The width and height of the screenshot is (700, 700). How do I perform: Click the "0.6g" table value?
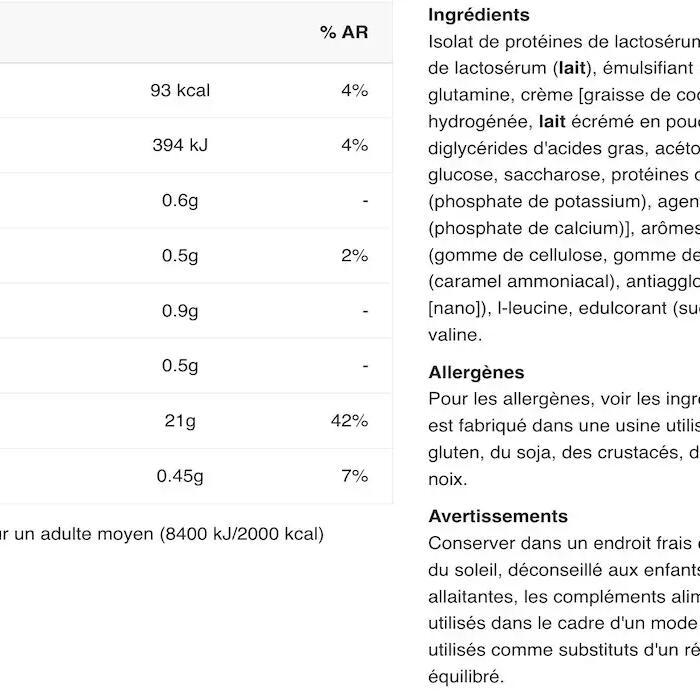(x=180, y=201)
